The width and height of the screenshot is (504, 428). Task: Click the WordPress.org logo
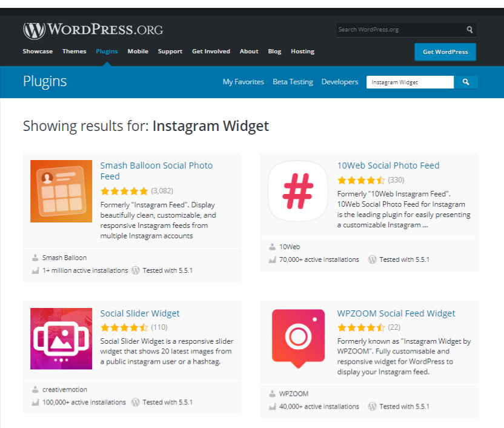pyautogui.click(x=93, y=30)
